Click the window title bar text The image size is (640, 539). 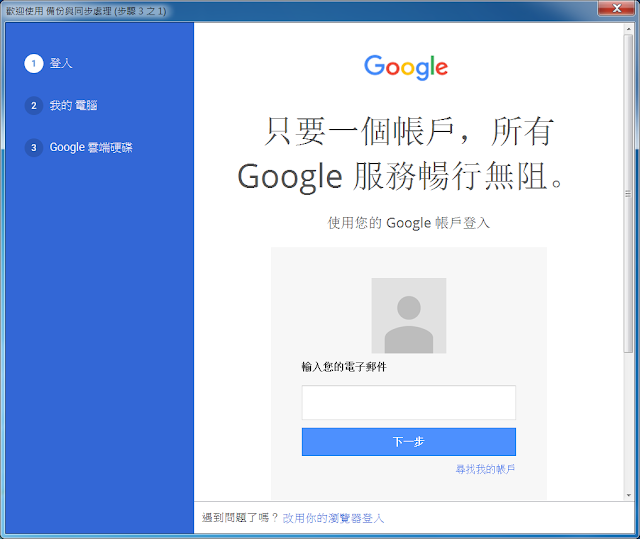[86, 11]
